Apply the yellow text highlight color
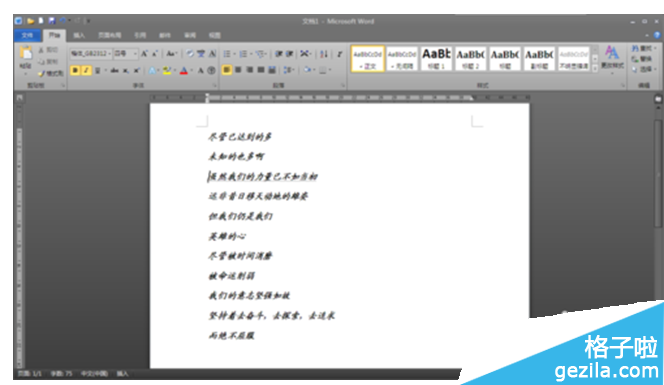 167,70
